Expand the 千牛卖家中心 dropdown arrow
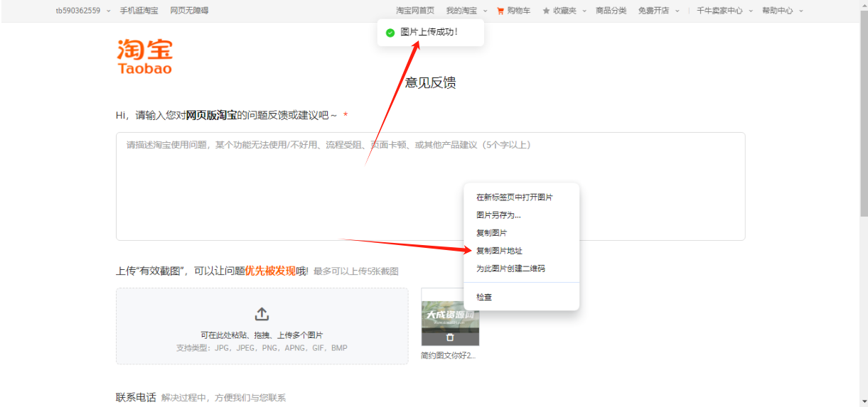 click(x=750, y=11)
